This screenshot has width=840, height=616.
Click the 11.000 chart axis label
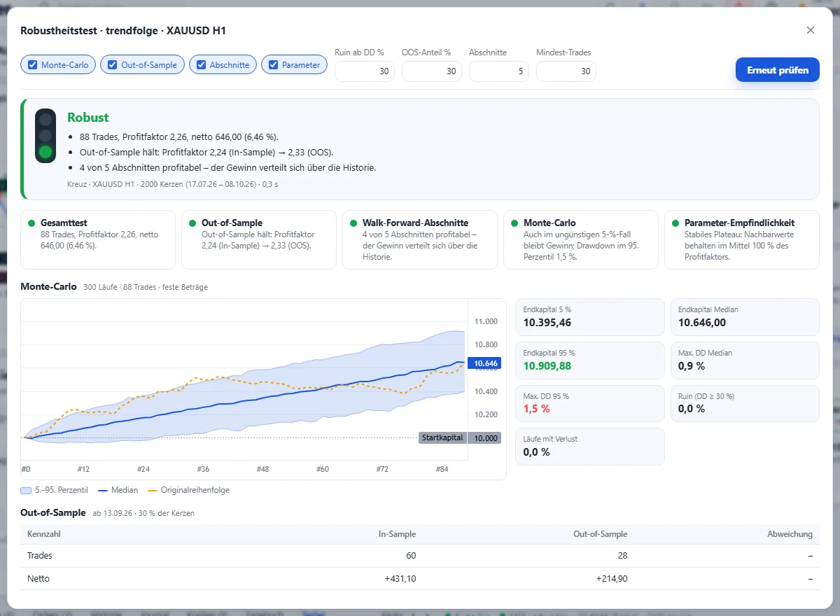point(486,321)
